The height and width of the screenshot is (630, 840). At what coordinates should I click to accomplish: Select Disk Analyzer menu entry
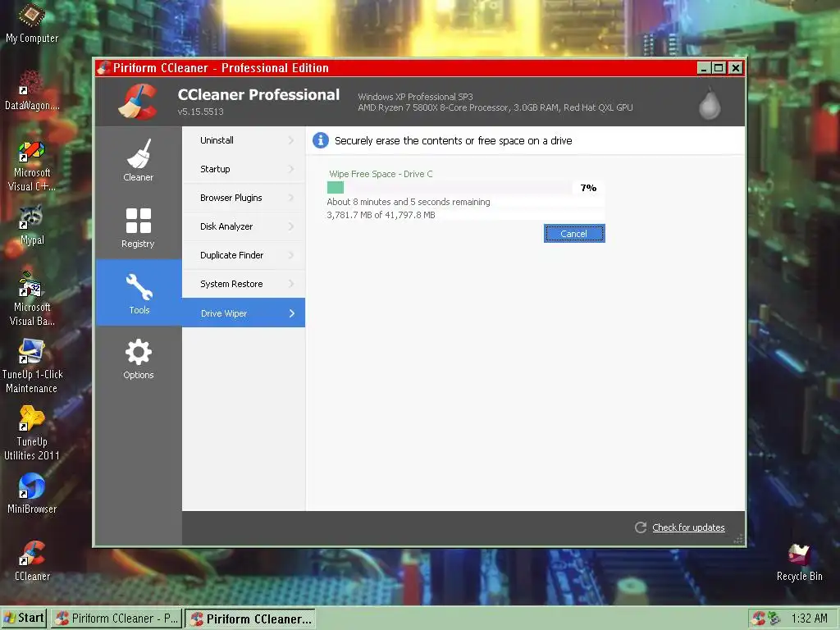pos(244,226)
